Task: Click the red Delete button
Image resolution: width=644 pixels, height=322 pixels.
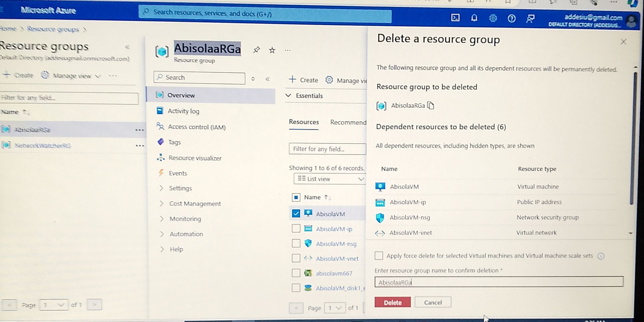Action: click(x=392, y=302)
